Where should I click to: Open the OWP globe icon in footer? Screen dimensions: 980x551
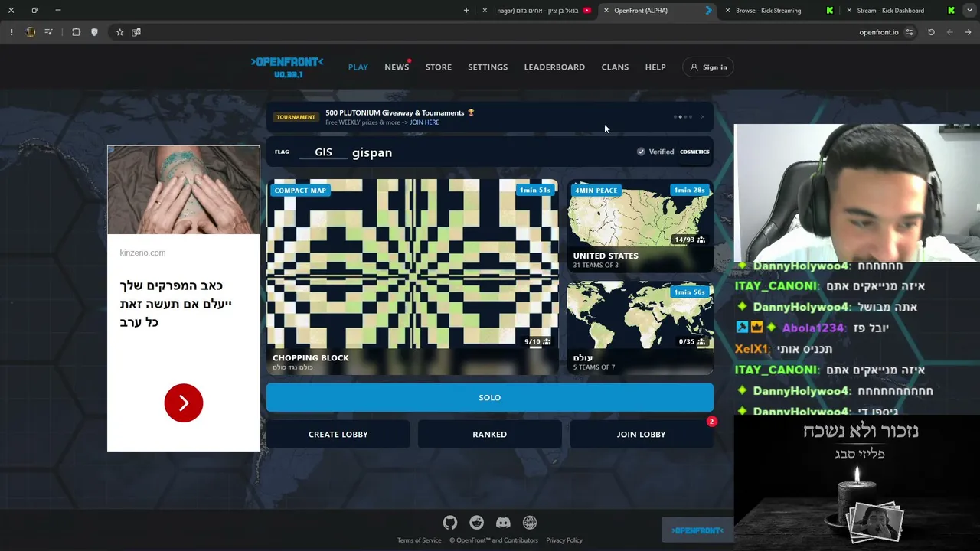pos(530,523)
